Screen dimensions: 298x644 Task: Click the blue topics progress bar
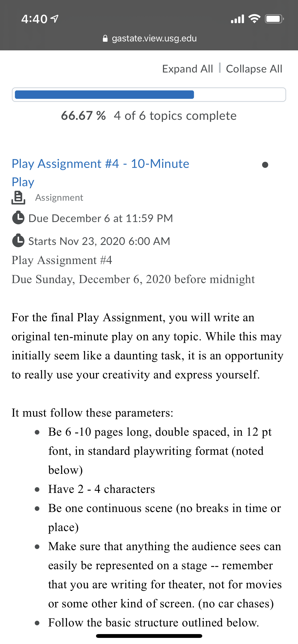point(149,95)
